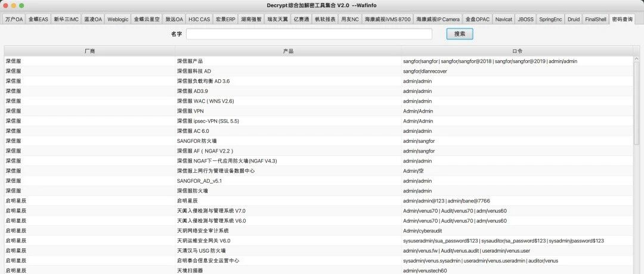Select the 深信服 ipsec-VPN (SSL 5.5) row
The height and width of the screenshot is (274, 644).
coord(318,121)
